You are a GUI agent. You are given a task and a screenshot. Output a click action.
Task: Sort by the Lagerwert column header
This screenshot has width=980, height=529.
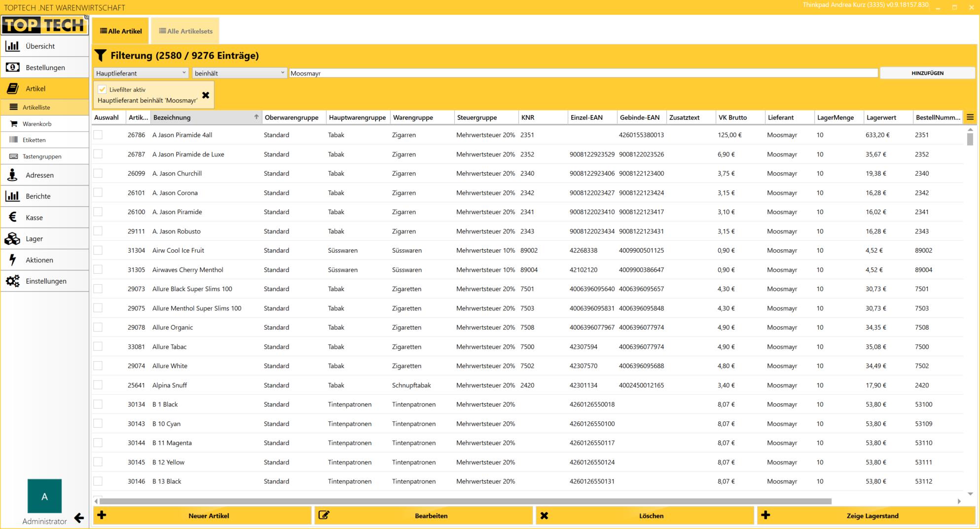pyautogui.click(x=888, y=117)
